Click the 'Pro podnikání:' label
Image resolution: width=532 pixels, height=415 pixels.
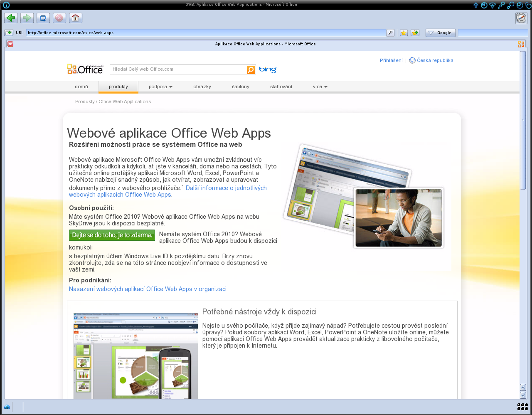coord(90,280)
